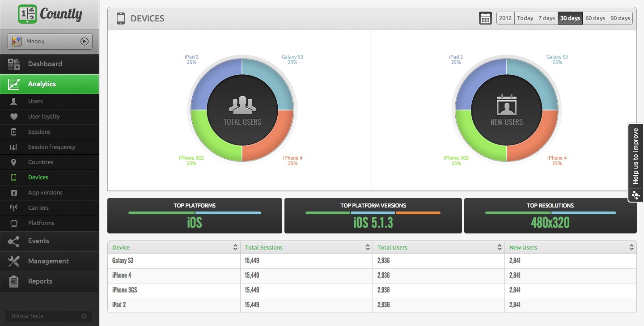Go to Sessions page
Image resolution: width=644 pixels, height=326 pixels.
pos(49,132)
